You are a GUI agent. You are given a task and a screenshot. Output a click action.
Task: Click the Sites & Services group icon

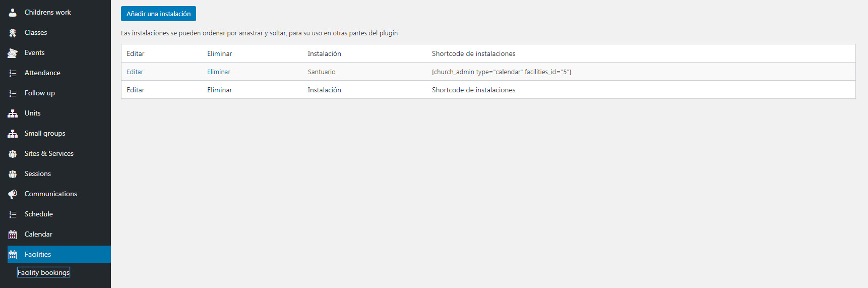(13, 154)
